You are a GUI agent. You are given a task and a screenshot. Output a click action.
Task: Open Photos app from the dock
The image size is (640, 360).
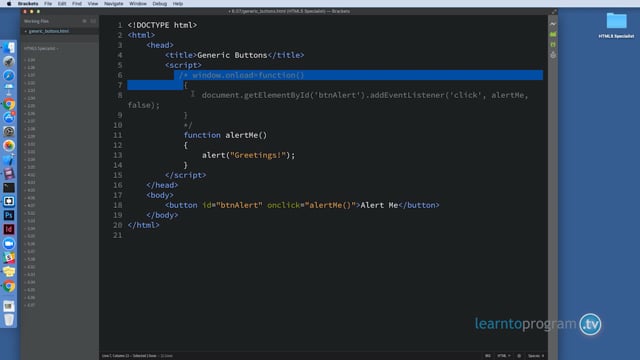point(9,146)
